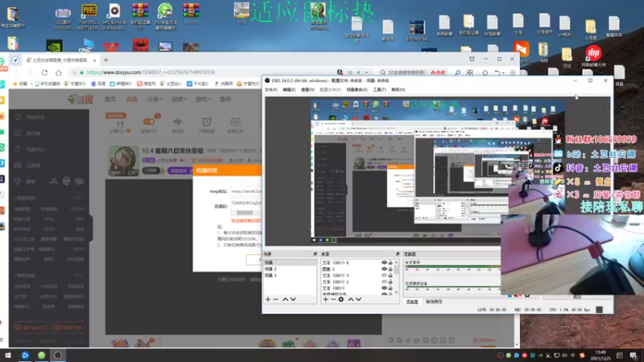The image size is (644, 362).
Task: Open OBS 编辑(E) menu
Action: click(289, 90)
